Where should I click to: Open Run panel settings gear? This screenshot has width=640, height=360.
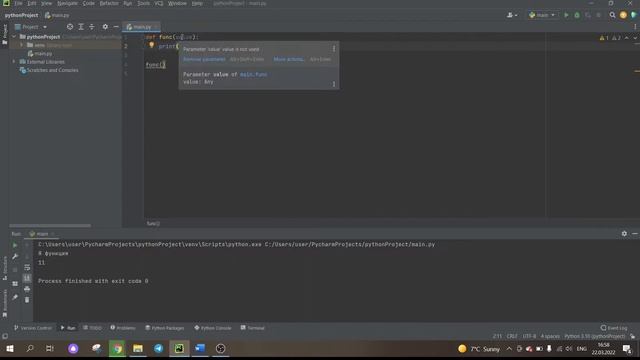click(x=624, y=233)
